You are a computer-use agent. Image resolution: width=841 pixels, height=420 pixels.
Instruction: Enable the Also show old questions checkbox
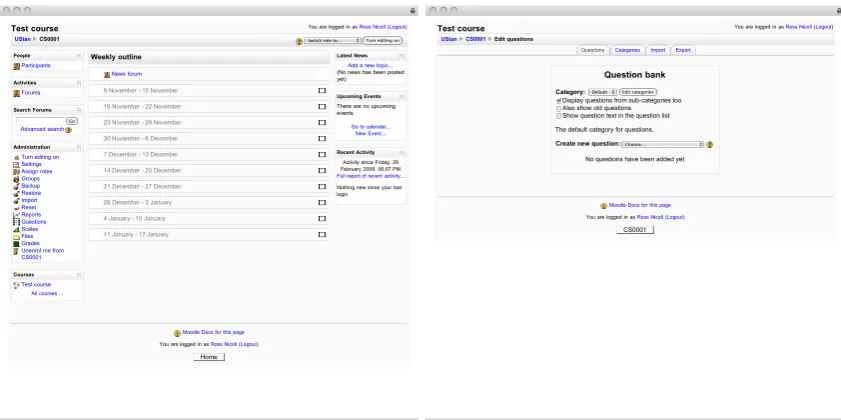coord(558,108)
